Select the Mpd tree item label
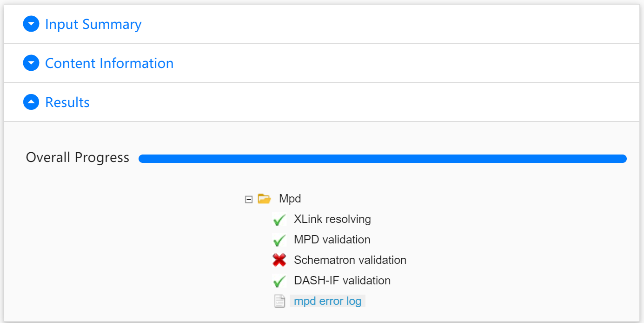644x323 pixels. point(289,198)
